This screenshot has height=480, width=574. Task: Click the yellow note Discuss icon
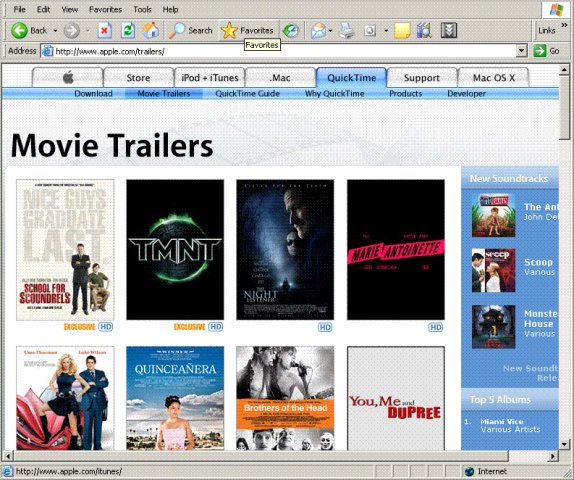(x=402, y=31)
